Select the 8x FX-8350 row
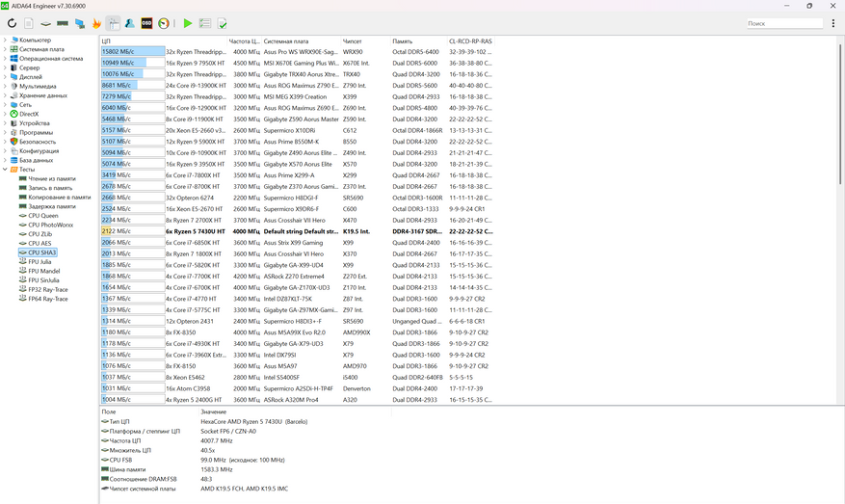Screen dimensions: 845x504 [x=297, y=332]
